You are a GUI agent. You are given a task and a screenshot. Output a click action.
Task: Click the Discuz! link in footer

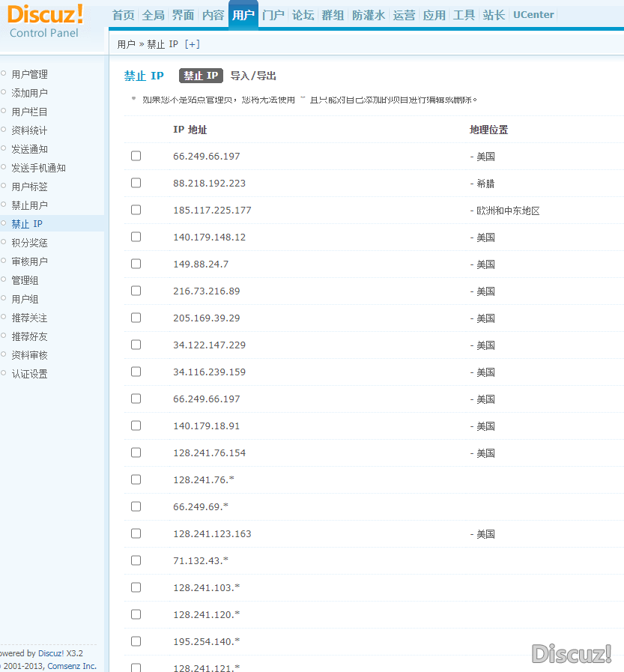pos(51,653)
